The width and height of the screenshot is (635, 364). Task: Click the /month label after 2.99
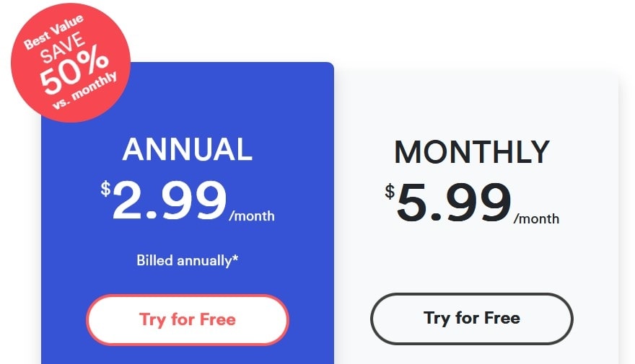[x=252, y=216]
